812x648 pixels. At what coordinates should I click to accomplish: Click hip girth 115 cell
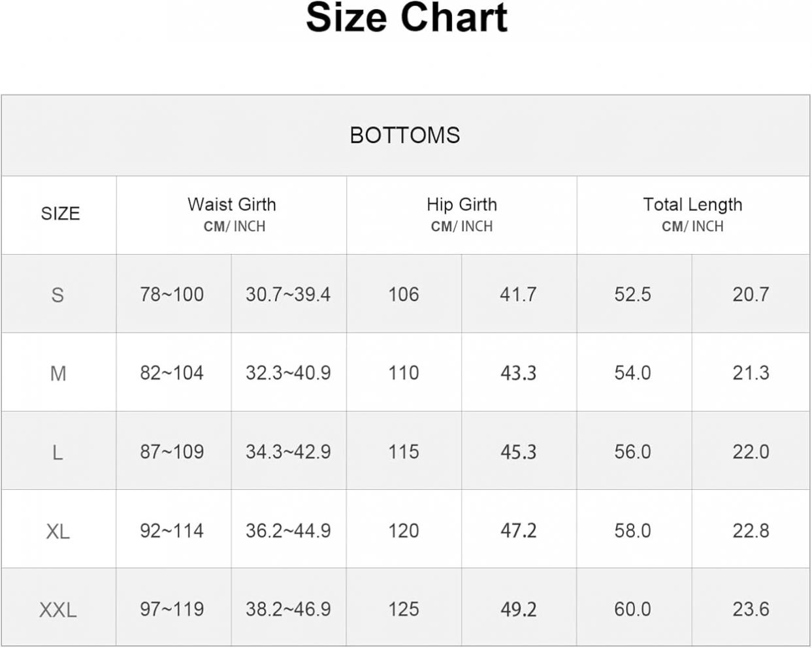click(x=404, y=451)
